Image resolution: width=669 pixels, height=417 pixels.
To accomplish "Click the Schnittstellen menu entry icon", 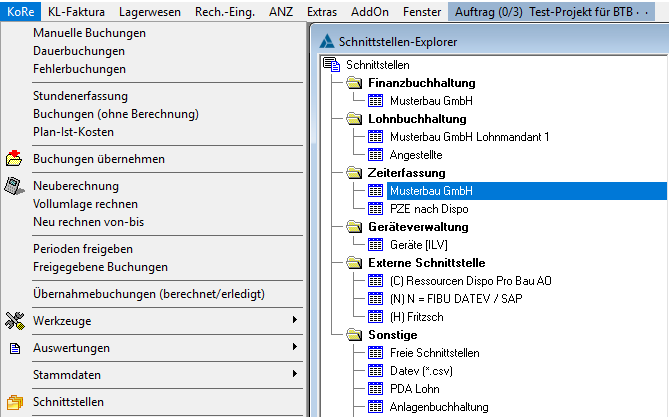I will 14,402.
